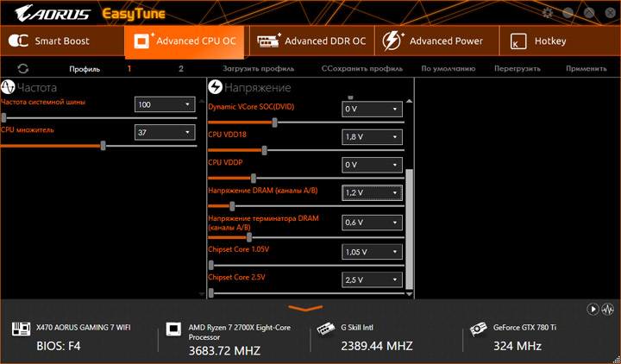Viewport: 621px width, 364px height.
Task: Select profile 1
Action: [129, 69]
